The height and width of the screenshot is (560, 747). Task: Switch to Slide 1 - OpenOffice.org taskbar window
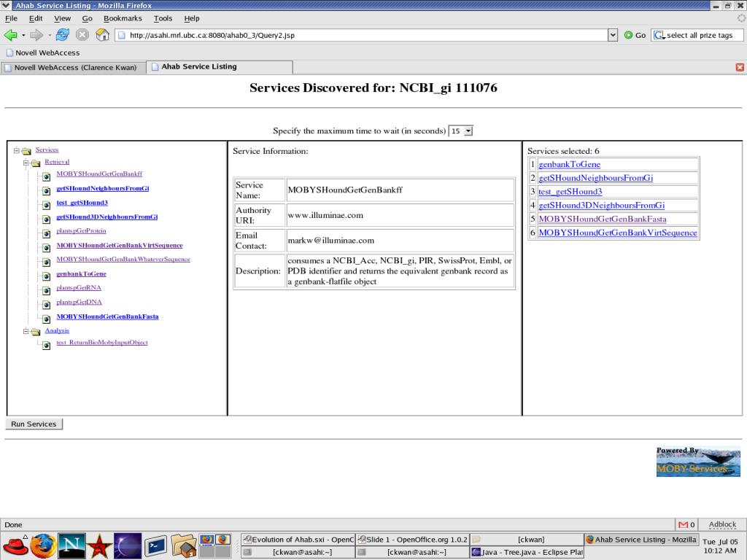[x=413, y=540]
